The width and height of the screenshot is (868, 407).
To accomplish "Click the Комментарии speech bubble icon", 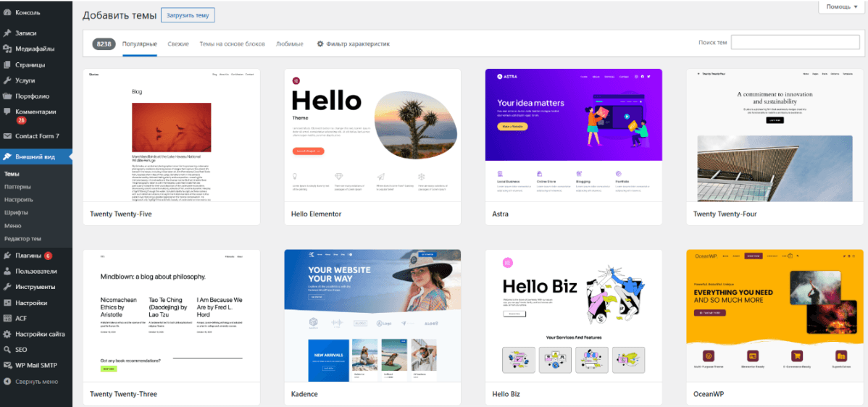I will point(7,112).
